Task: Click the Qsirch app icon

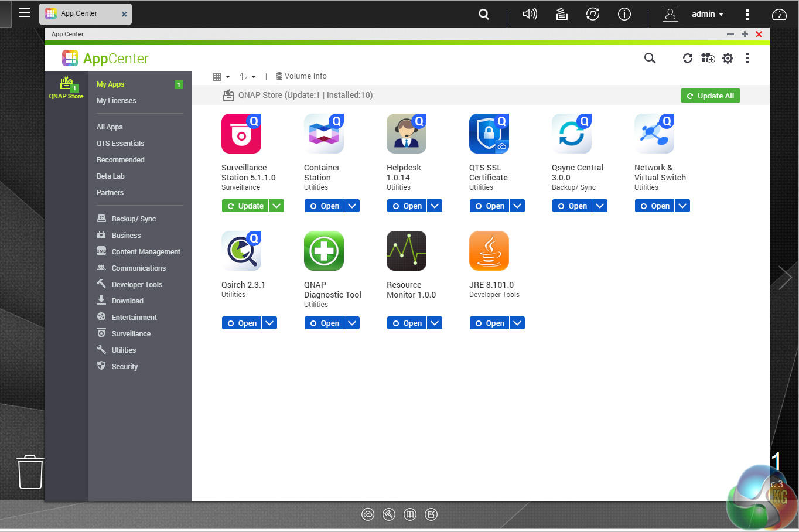Action: tap(241, 251)
